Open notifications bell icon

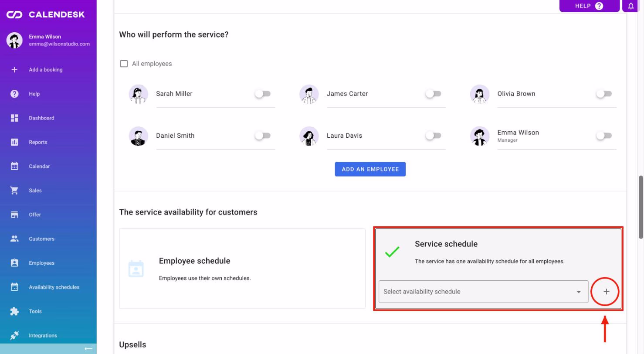pos(631,6)
